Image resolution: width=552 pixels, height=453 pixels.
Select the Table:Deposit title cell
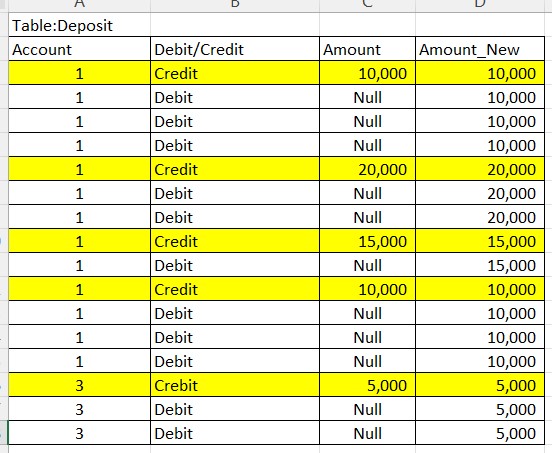[x=80, y=25]
